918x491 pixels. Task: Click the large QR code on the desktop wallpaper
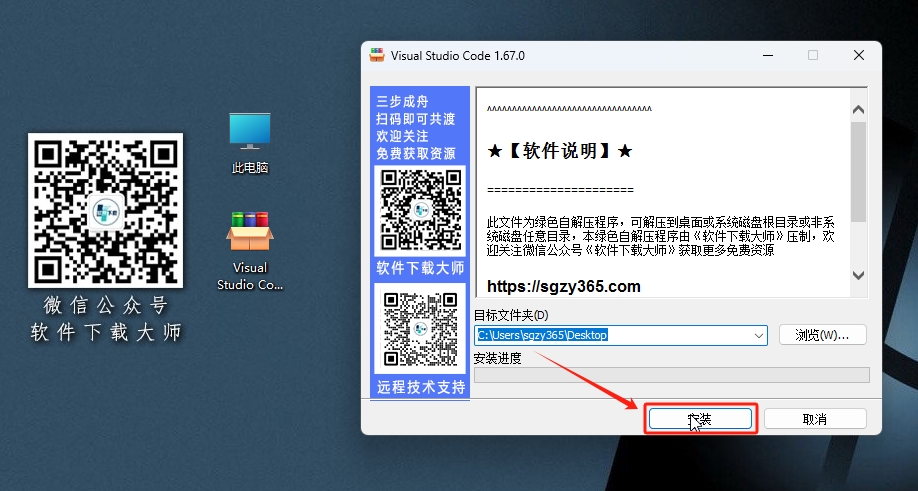105,210
